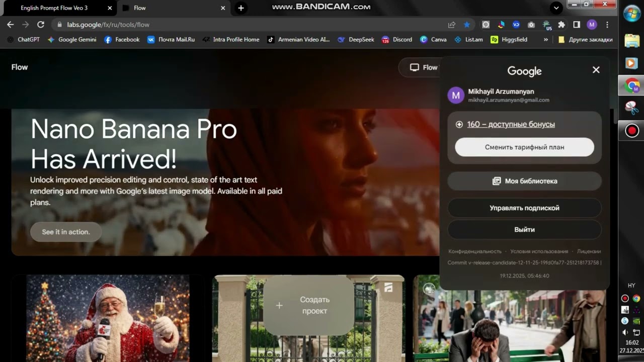The height and width of the screenshot is (362, 644).
Task: Open the Конфиденциальность privacy link
Action: (475, 251)
